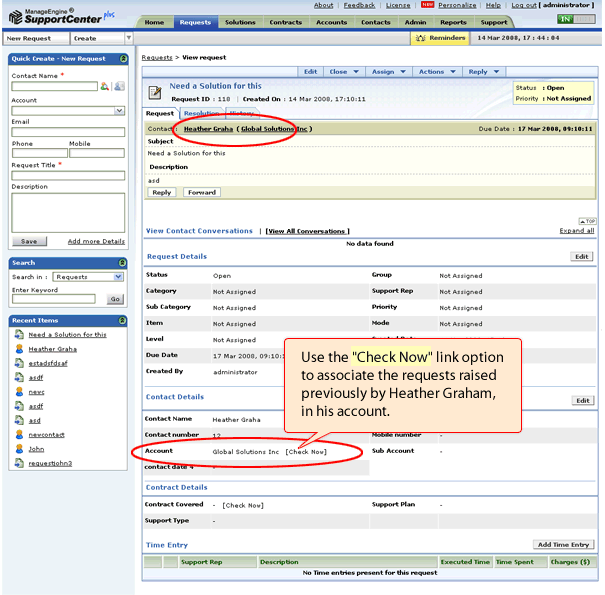
Task: Click Check Now link for Contract Covered
Action: [x=243, y=505]
